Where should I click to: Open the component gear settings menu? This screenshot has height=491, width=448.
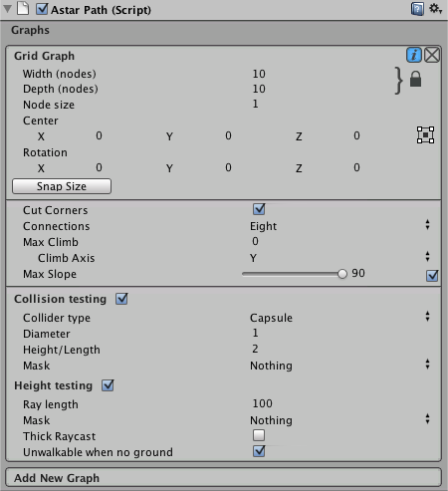435,9
